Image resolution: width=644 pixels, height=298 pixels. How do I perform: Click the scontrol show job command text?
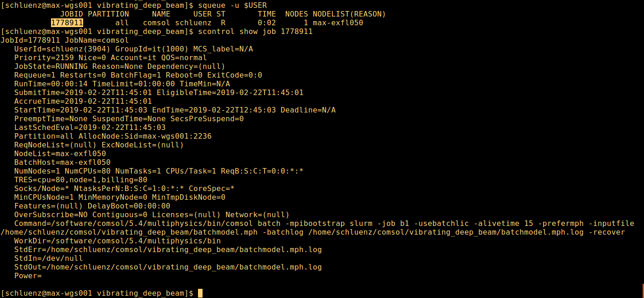(255, 31)
